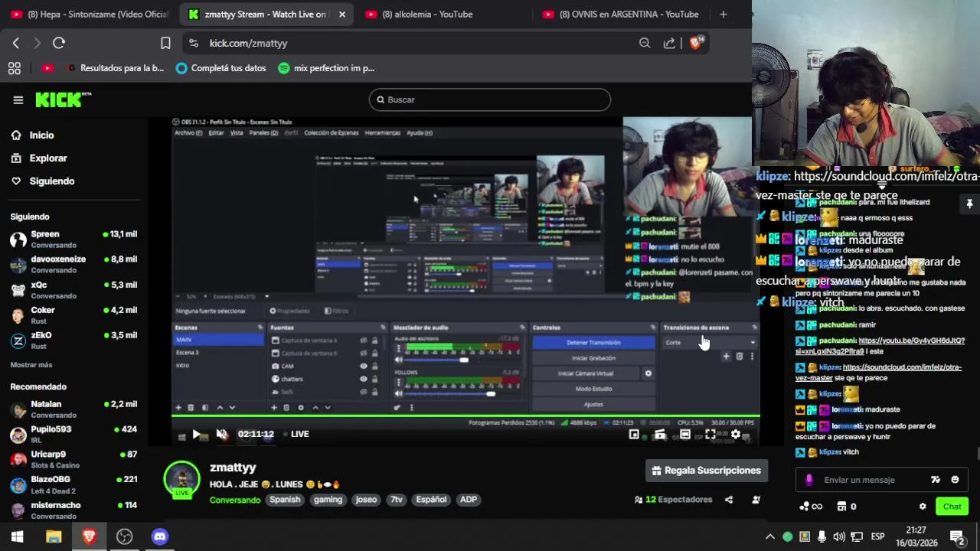Create a clip with the clip icon
Viewport: 980px width, 551px height.
[x=660, y=434]
